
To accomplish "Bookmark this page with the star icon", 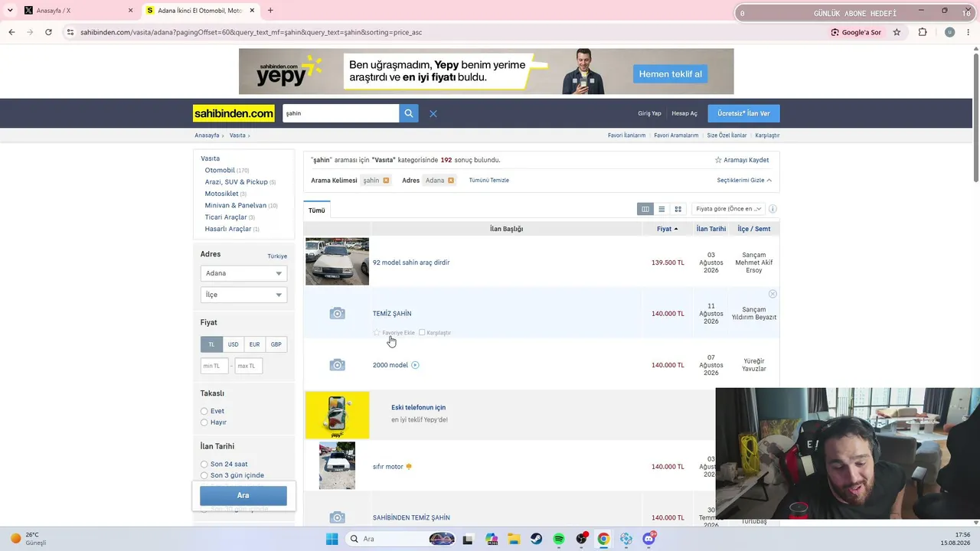I will pos(897,32).
